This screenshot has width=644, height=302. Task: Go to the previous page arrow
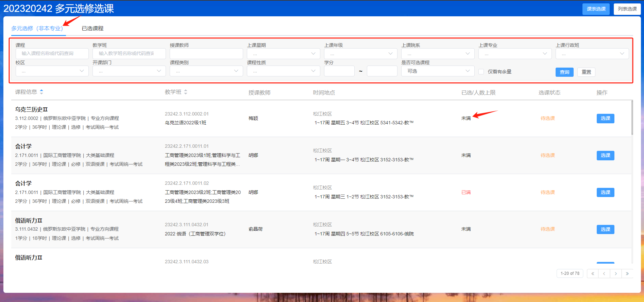[604, 273]
